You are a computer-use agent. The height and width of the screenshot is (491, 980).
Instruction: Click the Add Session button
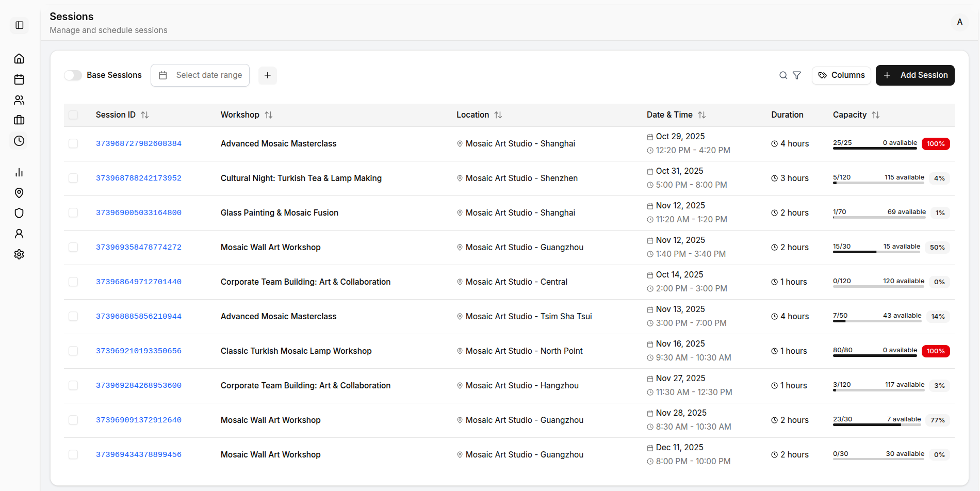915,75
